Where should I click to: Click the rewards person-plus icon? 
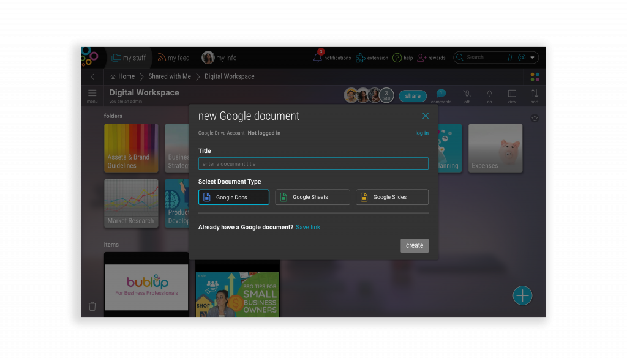coord(421,58)
